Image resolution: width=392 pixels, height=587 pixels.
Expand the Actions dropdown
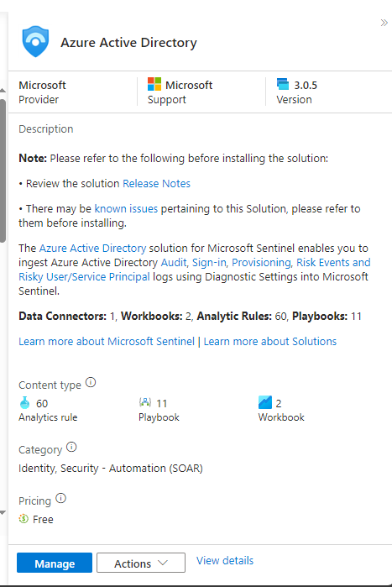[x=141, y=563]
